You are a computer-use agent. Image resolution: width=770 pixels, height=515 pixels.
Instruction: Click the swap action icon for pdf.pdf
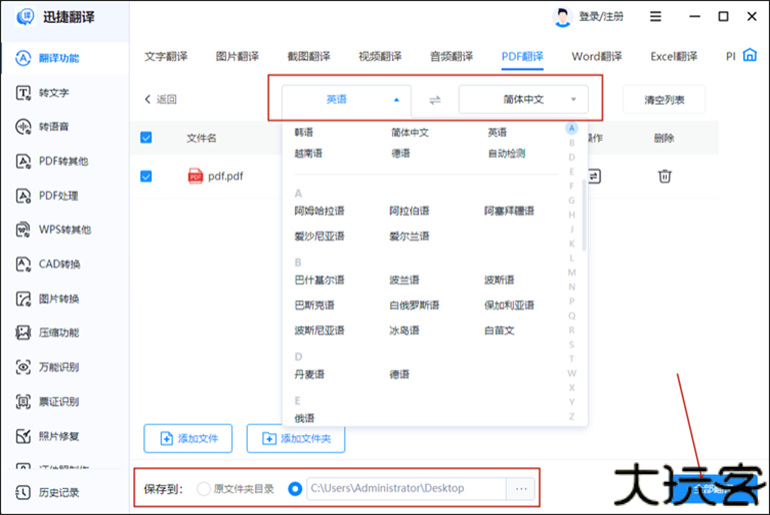pos(594,176)
